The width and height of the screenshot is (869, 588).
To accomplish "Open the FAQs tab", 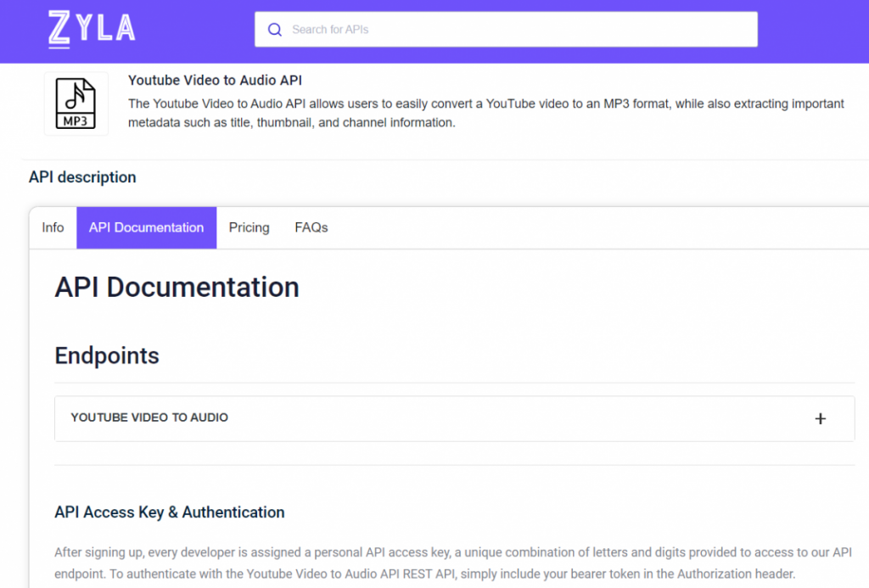I will (311, 227).
